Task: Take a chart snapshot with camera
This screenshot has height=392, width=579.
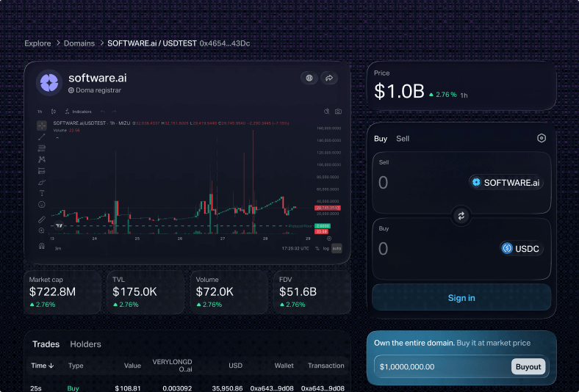Action: [338, 112]
